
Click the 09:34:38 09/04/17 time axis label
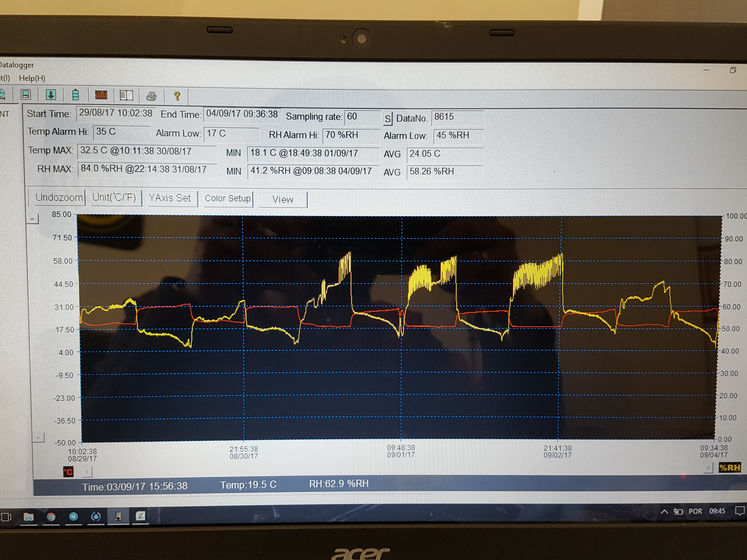(x=714, y=451)
